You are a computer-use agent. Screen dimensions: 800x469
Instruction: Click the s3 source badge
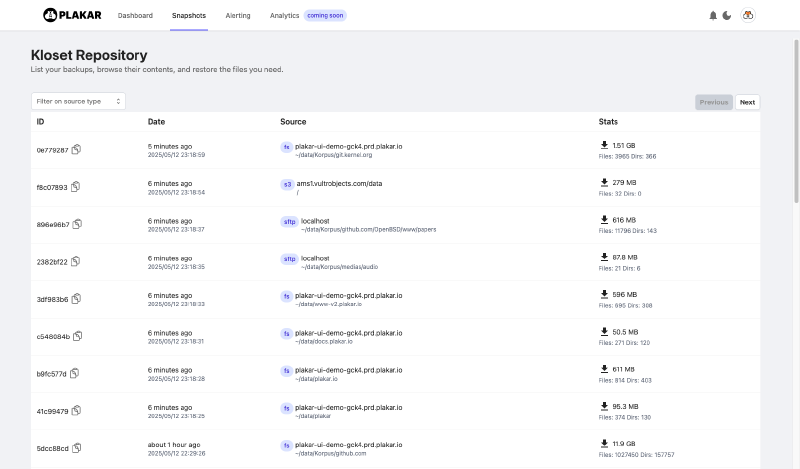287,184
